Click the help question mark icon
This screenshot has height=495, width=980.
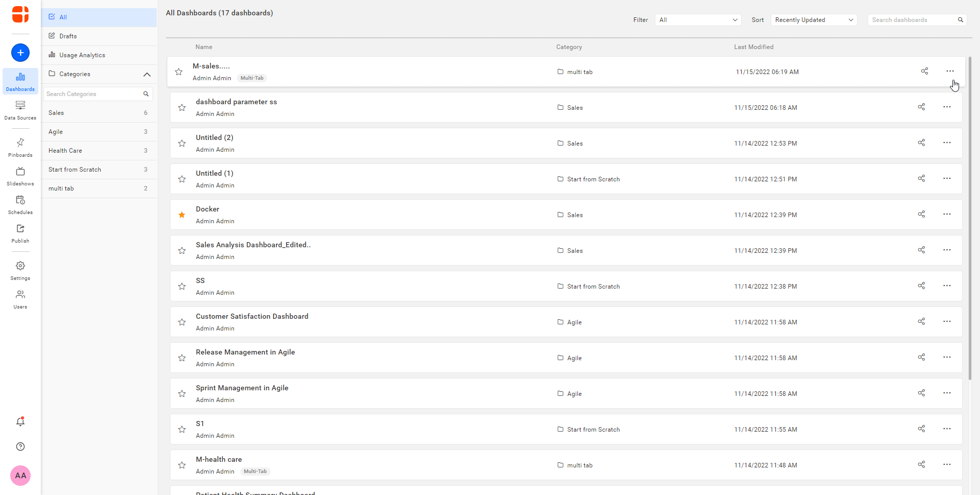(x=20, y=446)
